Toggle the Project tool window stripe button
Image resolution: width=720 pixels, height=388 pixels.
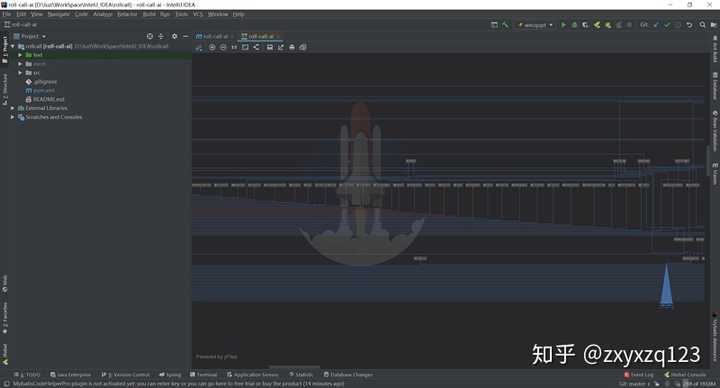click(5, 49)
